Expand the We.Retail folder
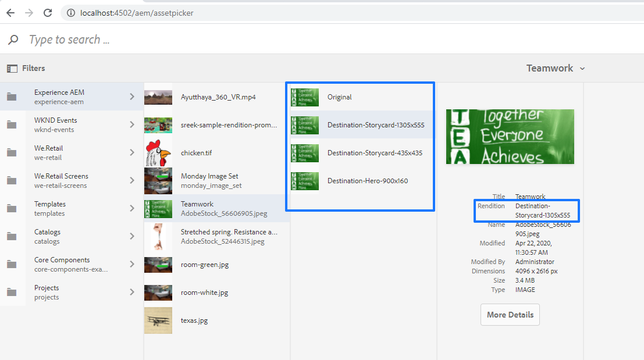The width and height of the screenshot is (644, 360). [131, 152]
